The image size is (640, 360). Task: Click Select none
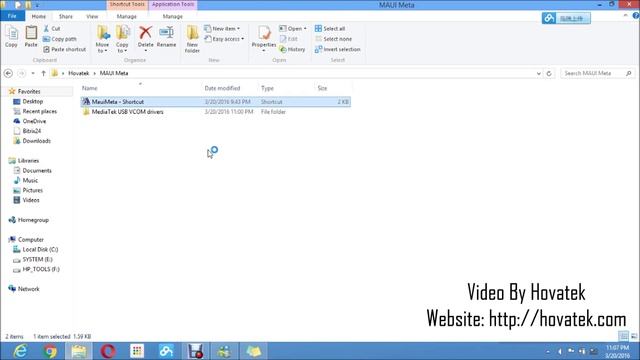(333, 39)
